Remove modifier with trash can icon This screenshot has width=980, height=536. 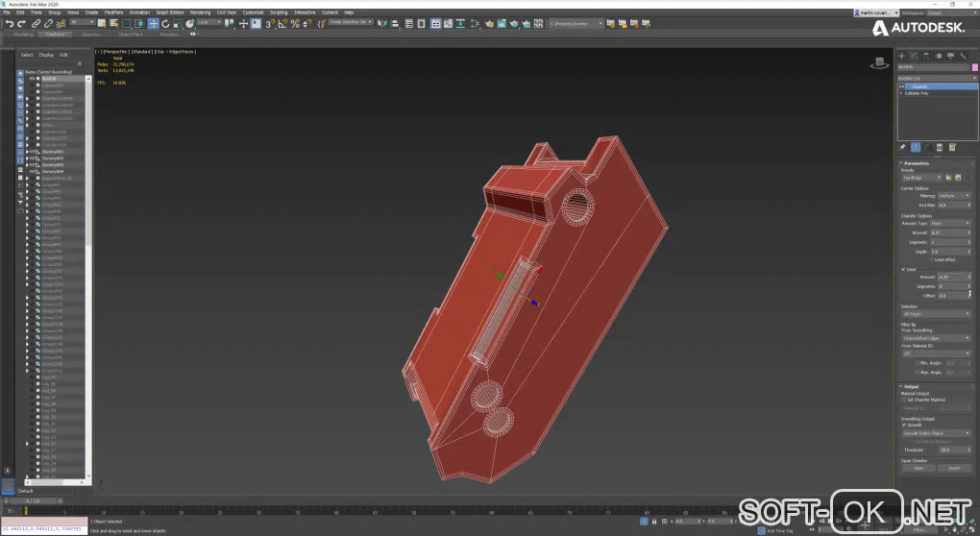pyautogui.click(x=940, y=147)
